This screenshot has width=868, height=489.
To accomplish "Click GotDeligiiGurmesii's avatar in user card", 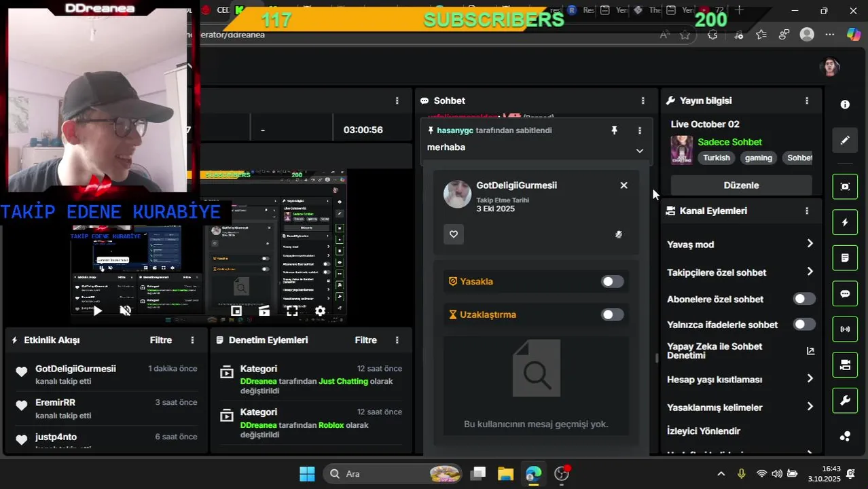I will [457, 194].
